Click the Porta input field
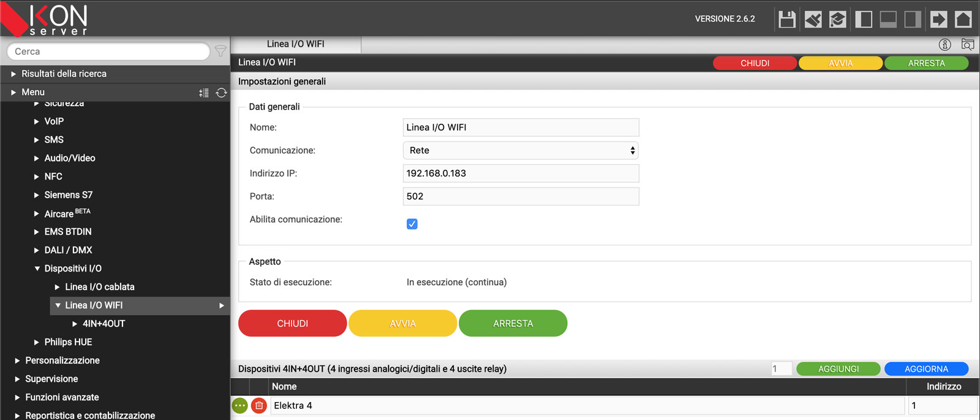980x420 pixels. [x=521, y=196]
